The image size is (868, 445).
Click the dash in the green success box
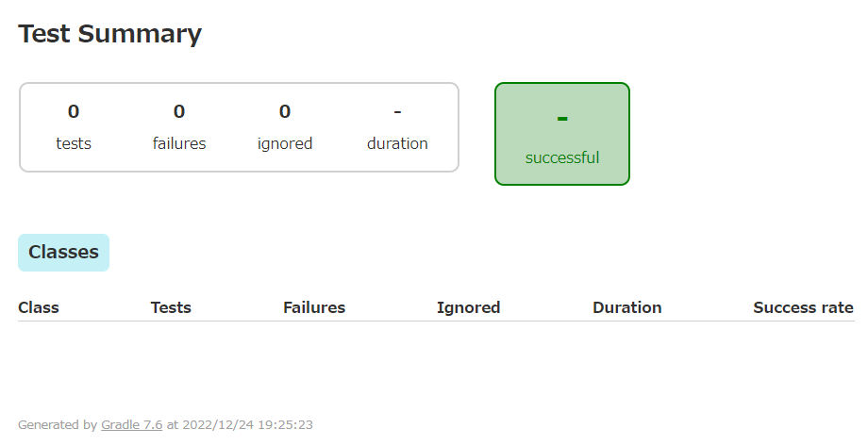(x=562, y=119)
